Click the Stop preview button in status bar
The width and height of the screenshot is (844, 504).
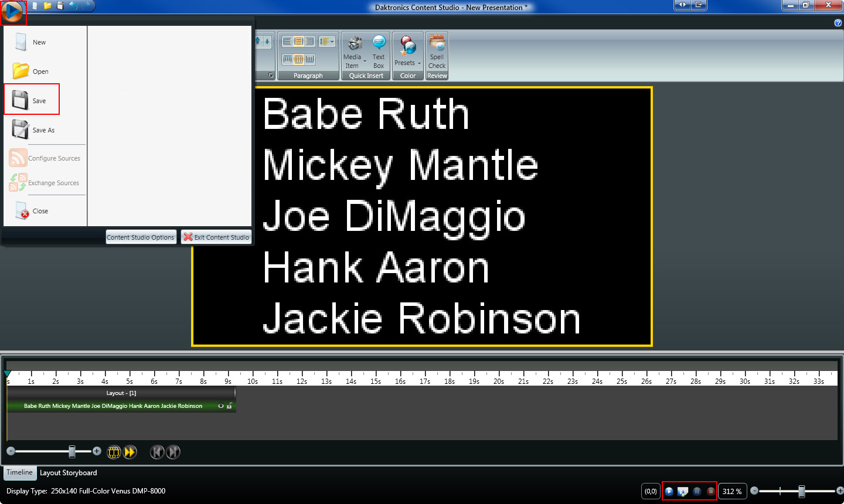click(710, 491)
